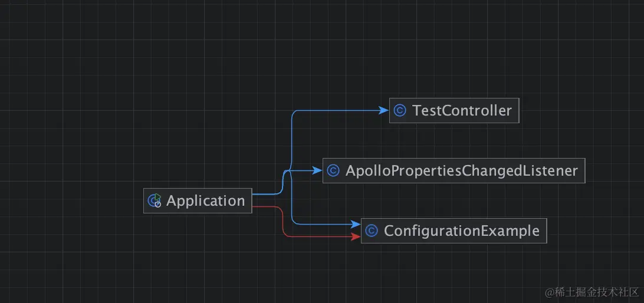This screenshot has height=303, width=644.
Task: Click the blue arrowhead pointing at ApolloPropertiesChangedListener
Action: click(317, 170)
